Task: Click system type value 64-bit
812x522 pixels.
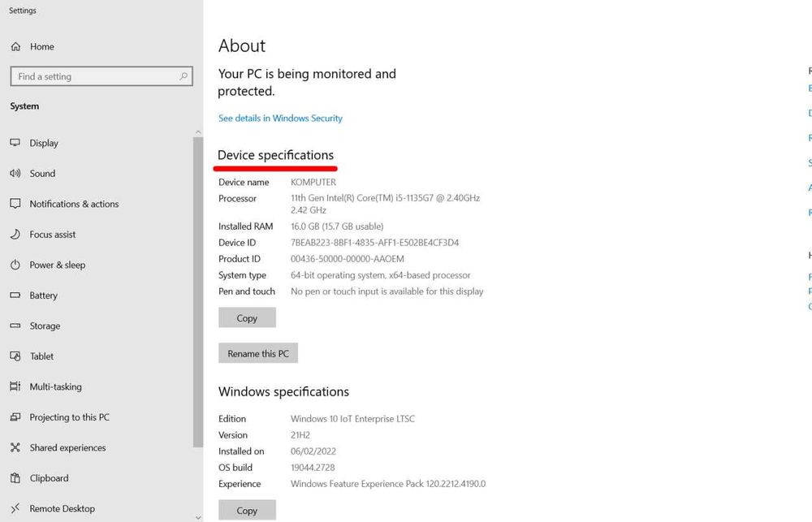Action: pyautogui.click(x=381, y=275)
